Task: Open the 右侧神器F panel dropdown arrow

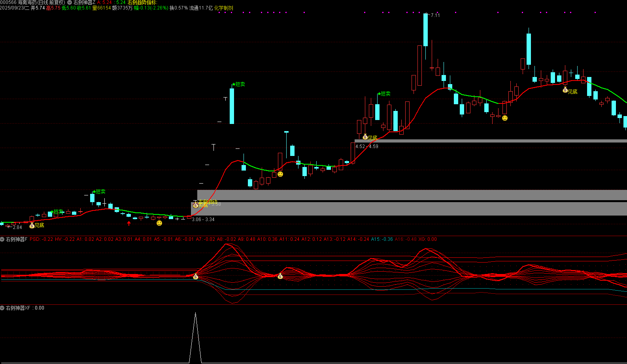Action: point(2,239)
